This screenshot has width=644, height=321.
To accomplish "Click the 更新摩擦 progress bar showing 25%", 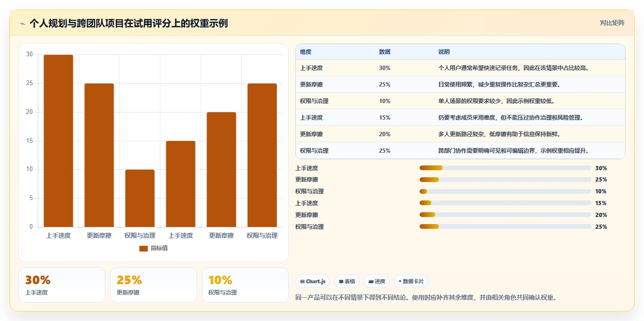I will [x=506, y=180].
